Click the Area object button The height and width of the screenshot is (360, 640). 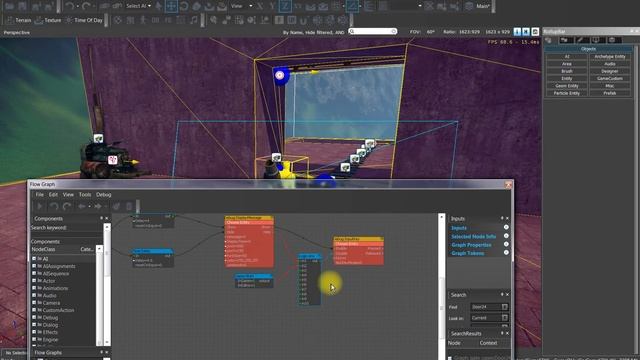click(x=567, y=64)
